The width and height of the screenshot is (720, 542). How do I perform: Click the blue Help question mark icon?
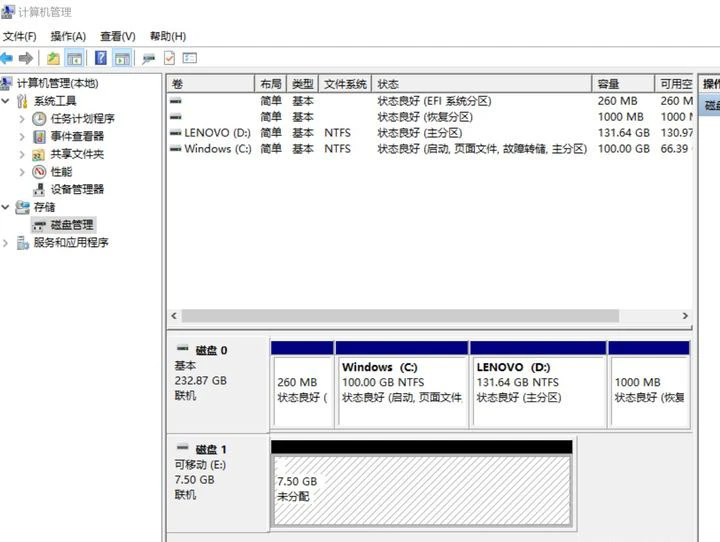(101, 58)
